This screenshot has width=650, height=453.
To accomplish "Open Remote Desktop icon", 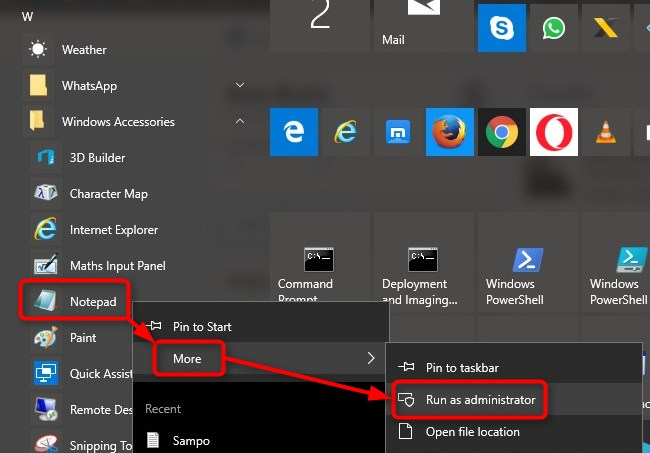I will (x=46, y=409).
